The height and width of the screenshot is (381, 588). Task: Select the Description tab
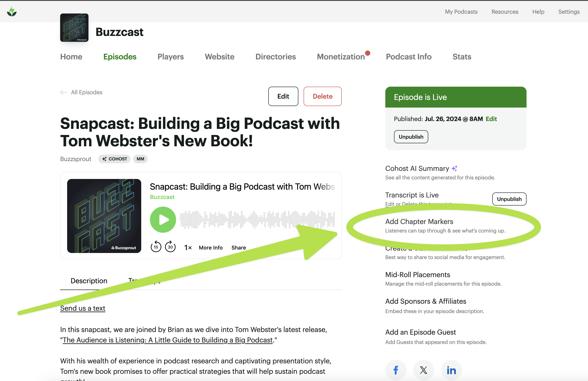click(89, 281)
